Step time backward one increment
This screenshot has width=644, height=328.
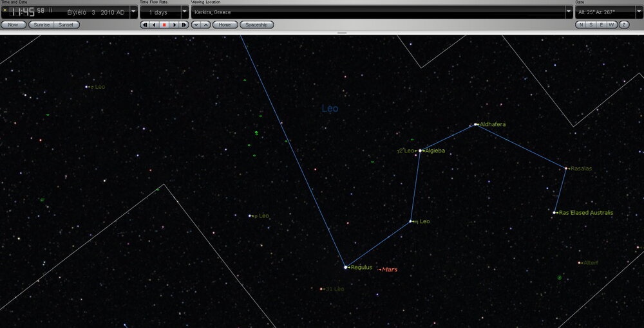(x=144, y=25)
